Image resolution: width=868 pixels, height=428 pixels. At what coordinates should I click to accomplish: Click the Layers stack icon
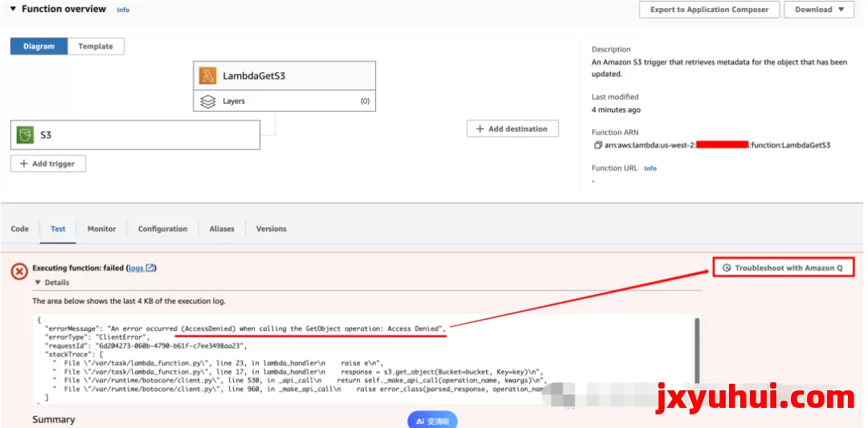[x=207, y=101]
